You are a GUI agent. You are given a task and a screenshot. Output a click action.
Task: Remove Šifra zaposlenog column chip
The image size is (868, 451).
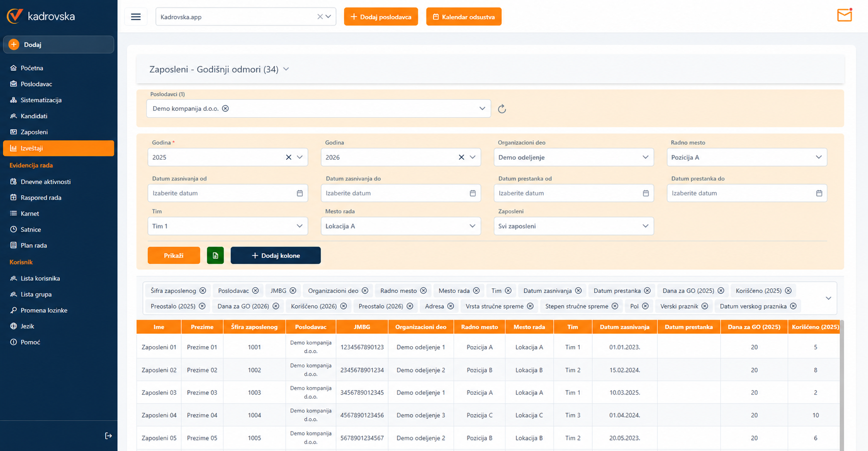pyautogui.click(x=203, y=291)
